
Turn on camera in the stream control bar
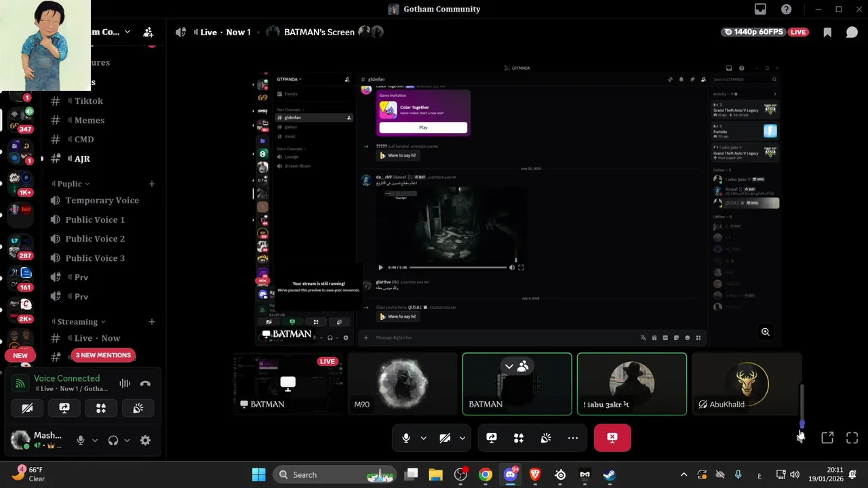tap(445, 438)
